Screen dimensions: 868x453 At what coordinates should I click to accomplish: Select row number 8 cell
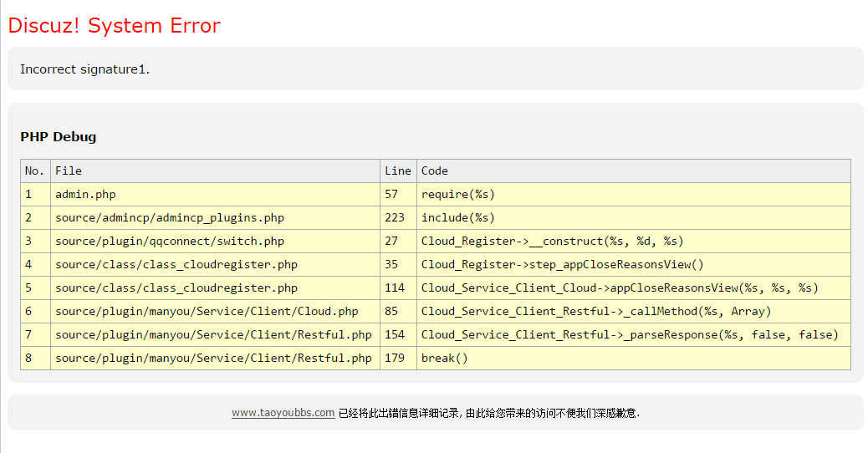35,358
